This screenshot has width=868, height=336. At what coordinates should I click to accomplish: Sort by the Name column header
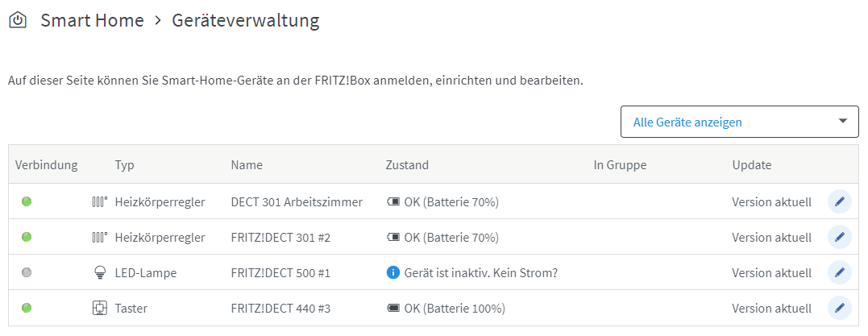coord(247,165)
